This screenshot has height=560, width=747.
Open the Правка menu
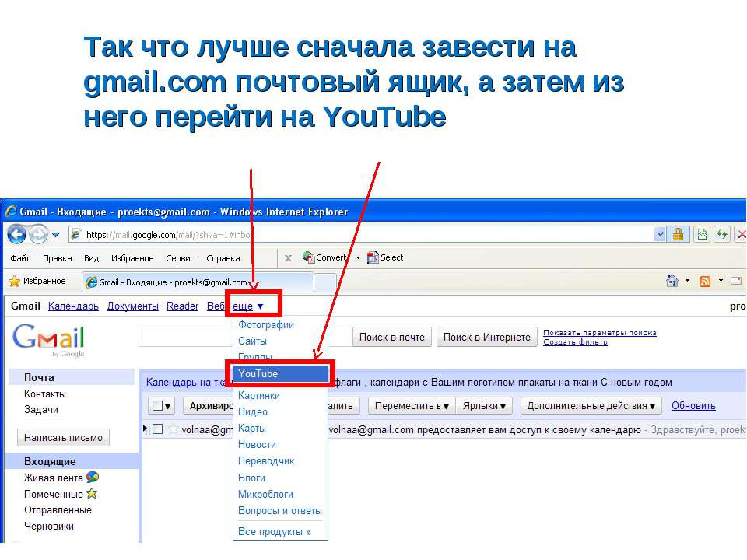pos(57,258)
